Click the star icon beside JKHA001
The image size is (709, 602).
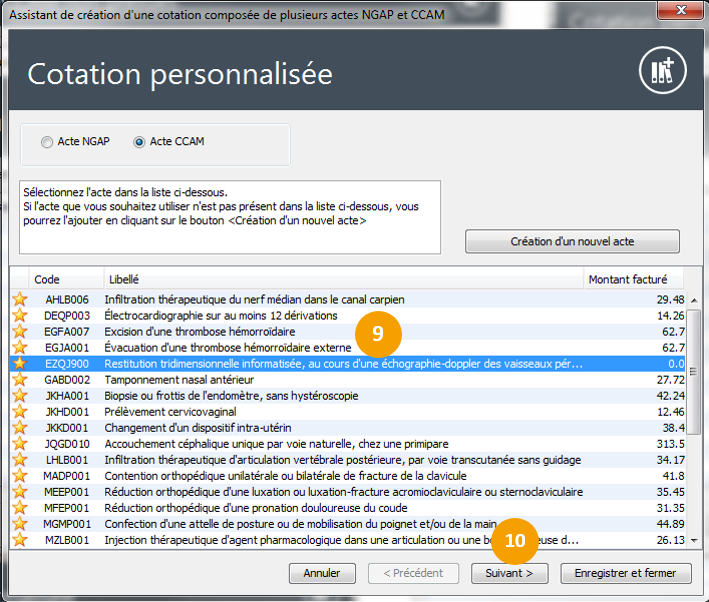pyautogui.click(x=19, y=396)
